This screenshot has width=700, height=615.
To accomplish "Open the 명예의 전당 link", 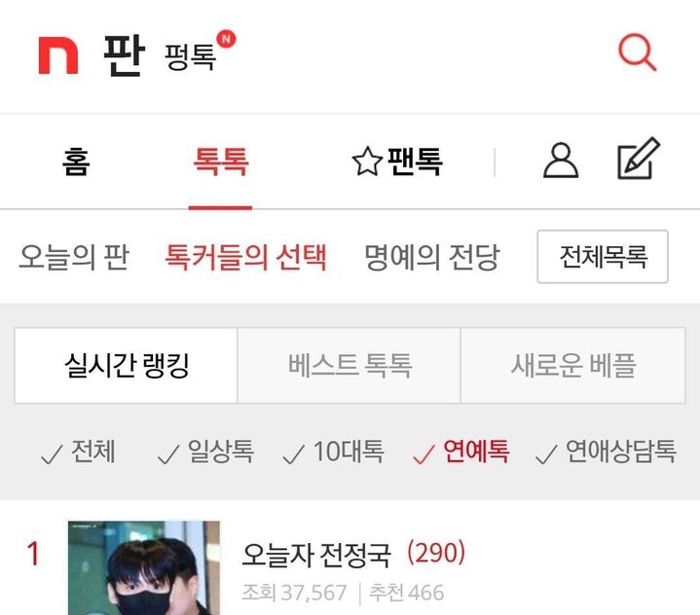I will coord(431,257).
